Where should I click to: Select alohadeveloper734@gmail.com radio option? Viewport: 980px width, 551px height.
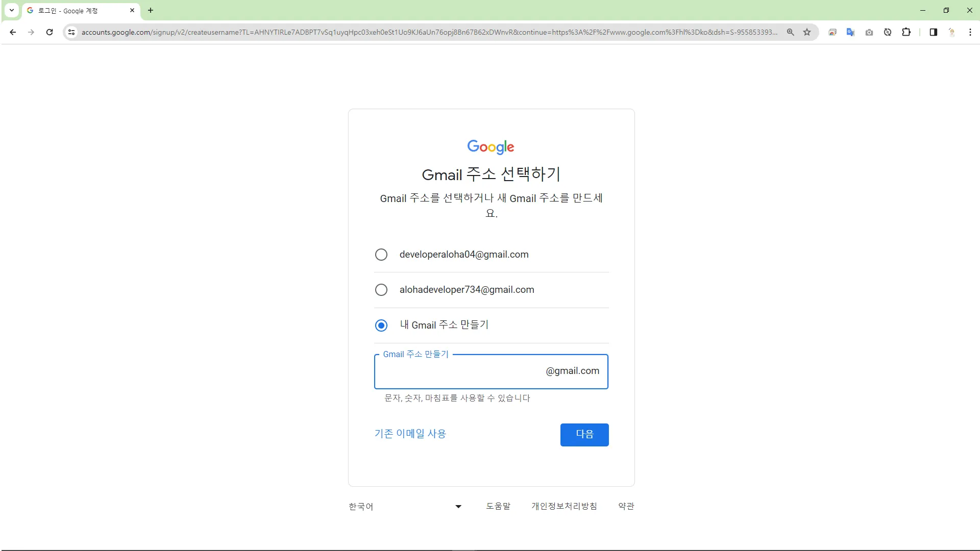[x=381, y=290]
